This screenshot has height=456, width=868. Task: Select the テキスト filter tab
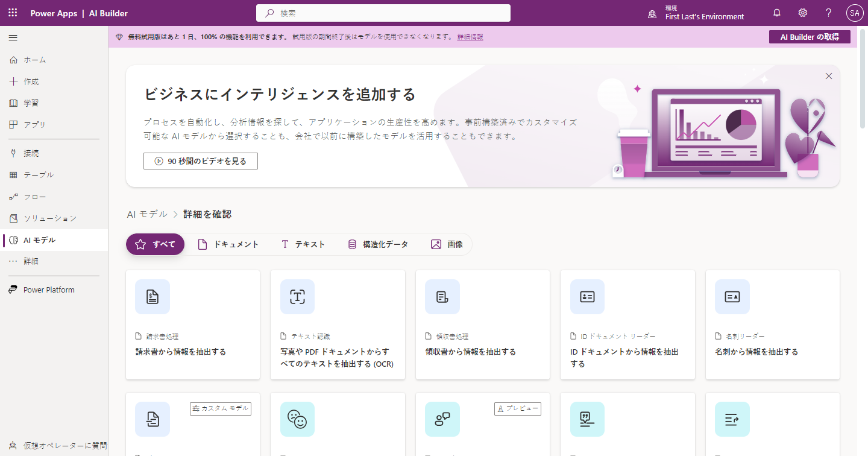(303, 244)
